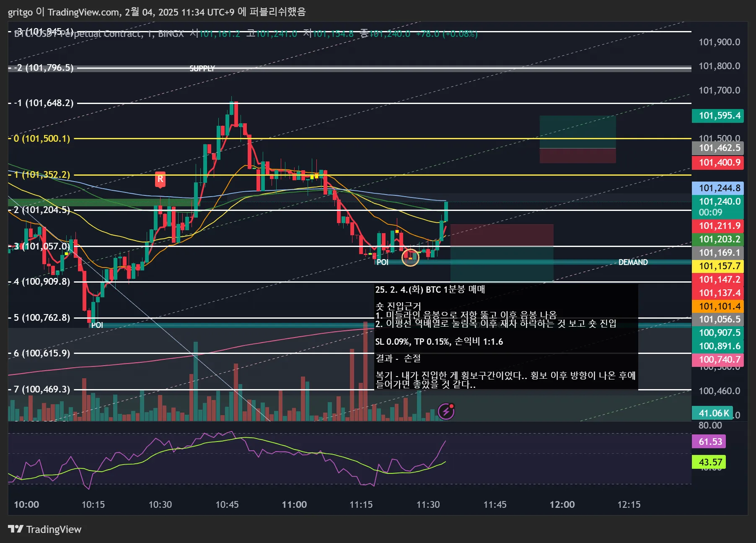Screen dimensions: 756x543
Task: Click the orange 101,101.4 price tag
Action: (x=718, y=306)
